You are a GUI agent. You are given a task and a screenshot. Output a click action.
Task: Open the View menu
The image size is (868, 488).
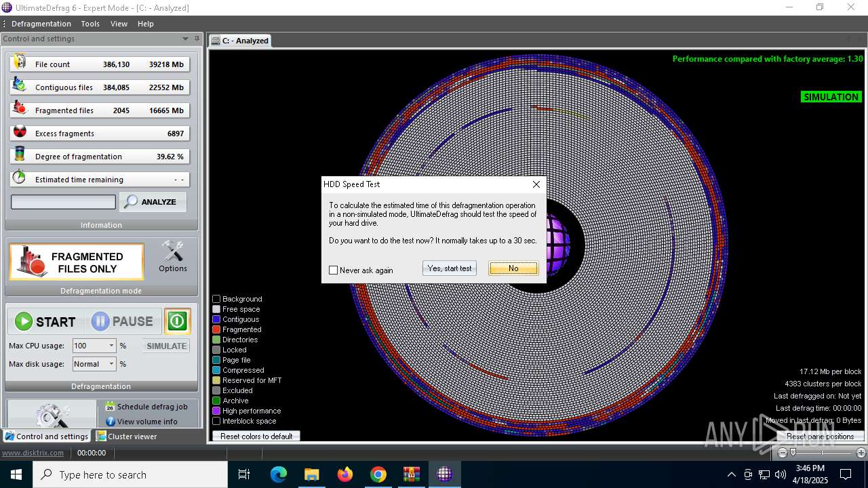119,24
